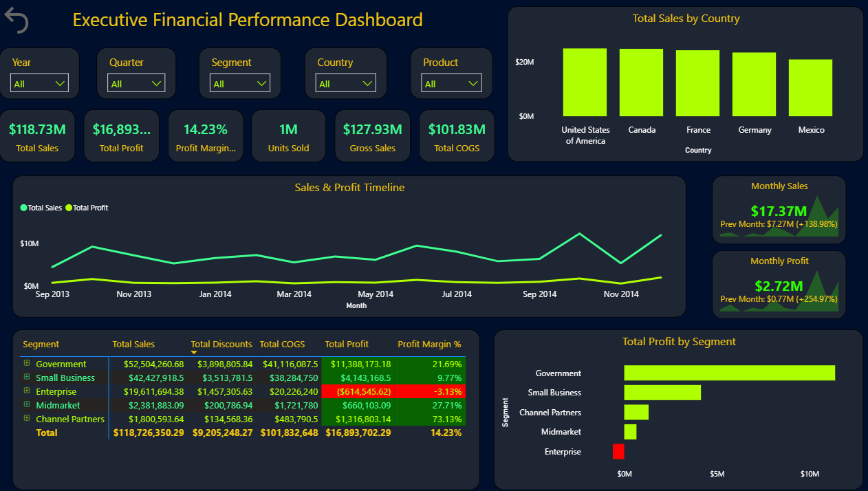Click the Sep 2013 axis label
868x491 pixels.
(x=52, y=294)
